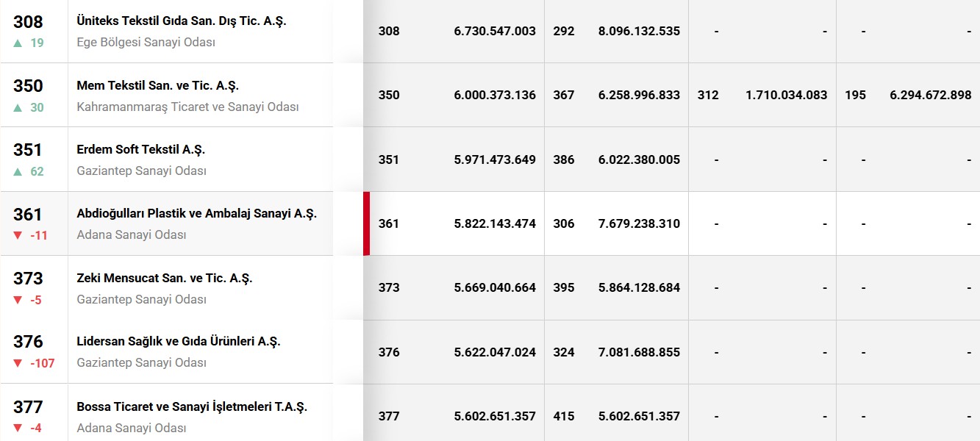
Task: Click the red down arrow beside -4
Action: tap(18, 428)
